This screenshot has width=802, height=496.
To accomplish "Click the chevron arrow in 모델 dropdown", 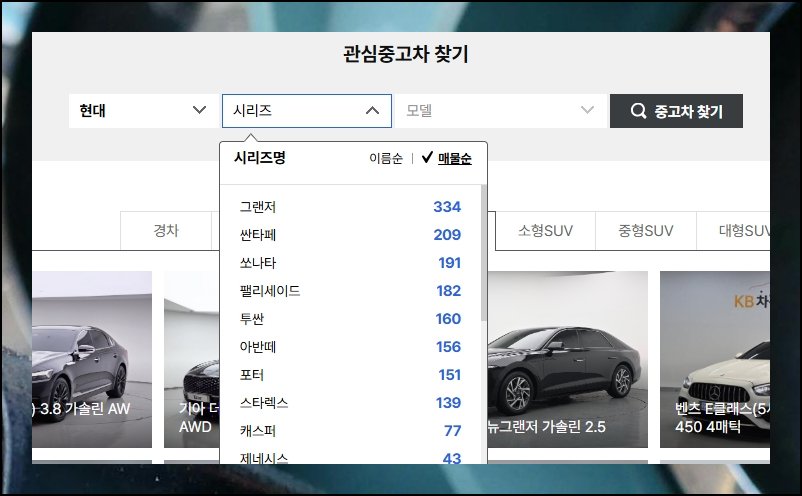I will coord(587,110).
